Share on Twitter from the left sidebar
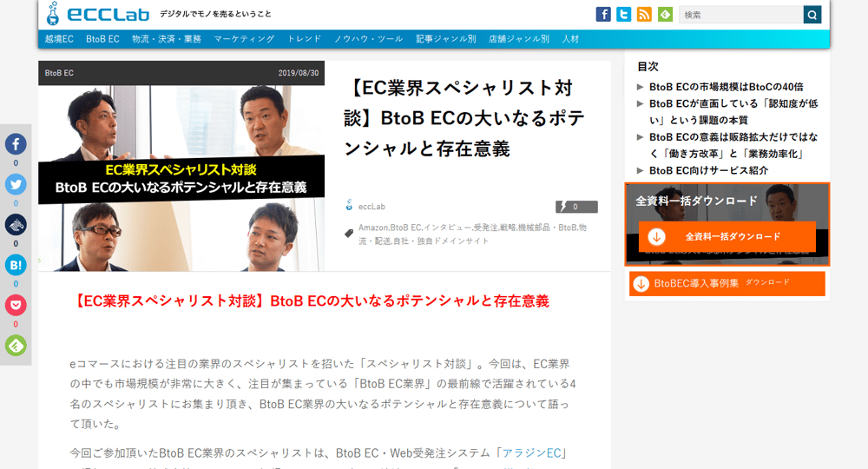The width and height of the screenshot is (868, 469). (16, 184)
